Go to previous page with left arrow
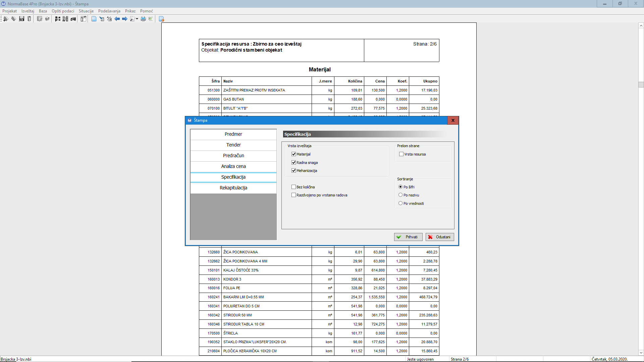Screen dimensions: 644x362 117,19
